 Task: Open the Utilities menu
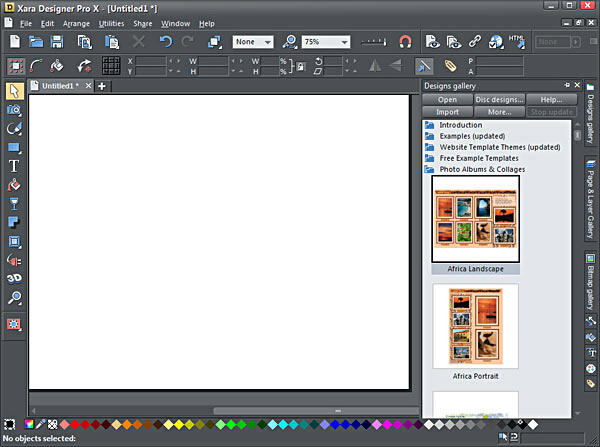point(111,24)
